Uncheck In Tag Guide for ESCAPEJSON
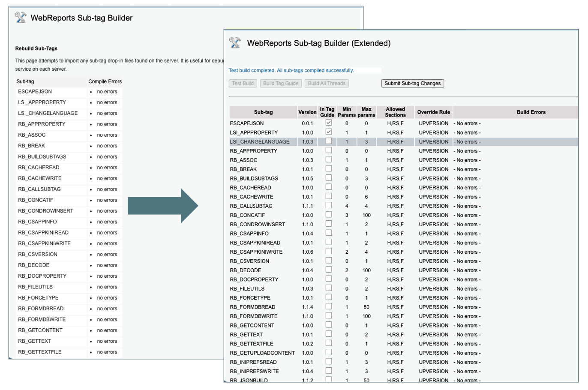 pyautogui.click(x=329, y=123)
